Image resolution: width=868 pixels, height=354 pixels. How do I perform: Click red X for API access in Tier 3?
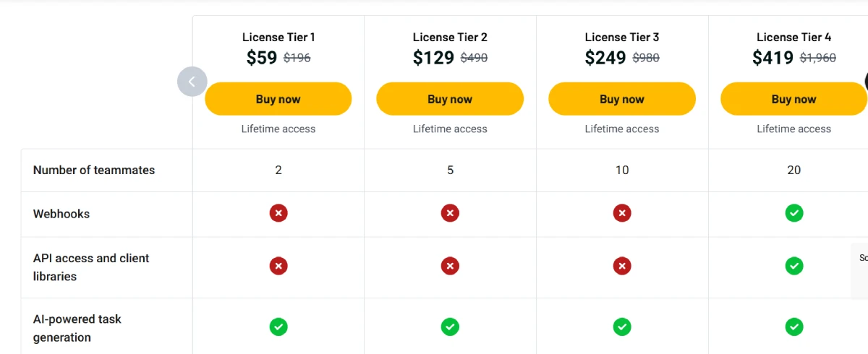[x=622, y=267]
